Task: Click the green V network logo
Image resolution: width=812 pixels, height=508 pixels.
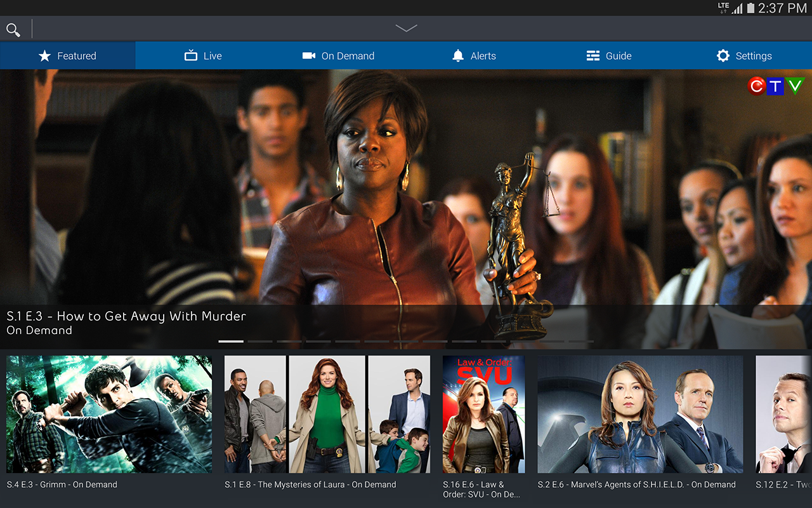Action: tap(795, 86)
